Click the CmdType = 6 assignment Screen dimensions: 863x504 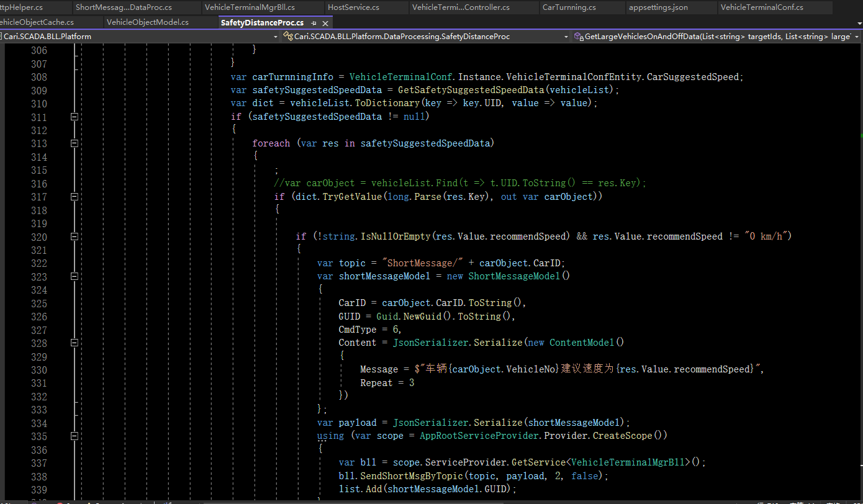click(370, 330)
